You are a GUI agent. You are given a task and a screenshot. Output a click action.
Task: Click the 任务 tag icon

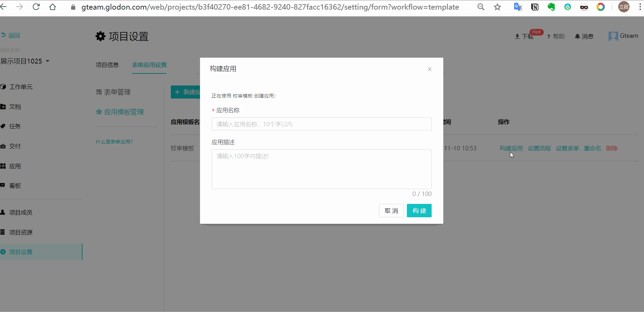click(3, 126)
